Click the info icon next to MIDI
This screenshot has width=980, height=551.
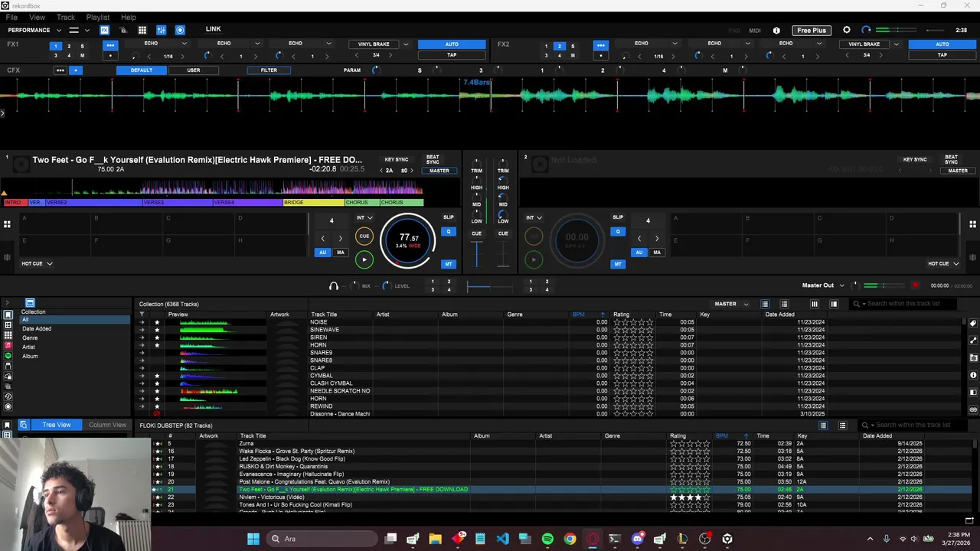coord(776,31)
